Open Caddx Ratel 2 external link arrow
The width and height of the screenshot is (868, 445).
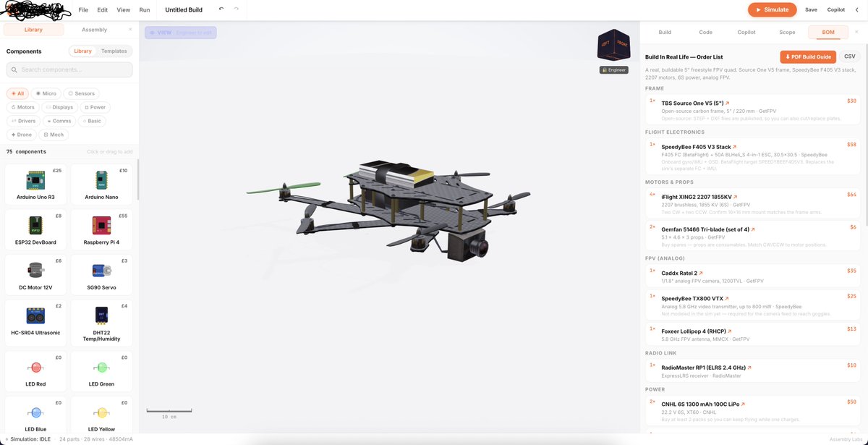(x=700, y=274)
